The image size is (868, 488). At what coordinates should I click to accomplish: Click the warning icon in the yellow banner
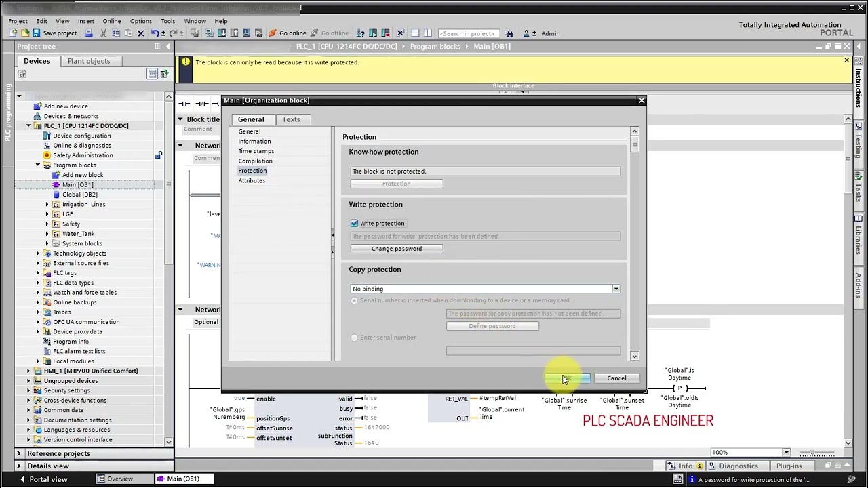[x=186, y=62]
